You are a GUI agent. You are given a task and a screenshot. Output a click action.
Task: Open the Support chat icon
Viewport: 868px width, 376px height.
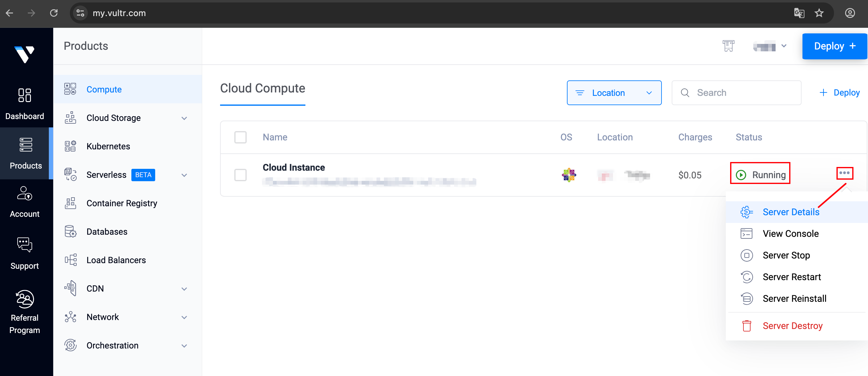pyautogui.click(x=25, y=245)
